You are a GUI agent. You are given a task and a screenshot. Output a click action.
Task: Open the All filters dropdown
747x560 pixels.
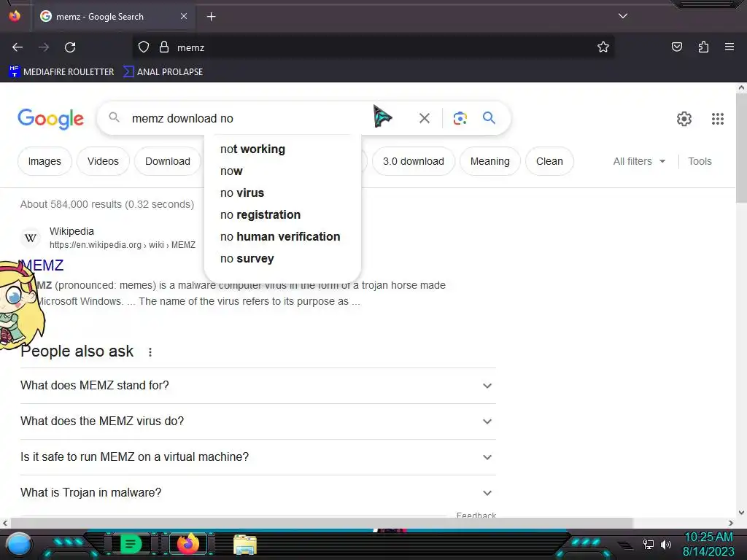click(x=639, y=161)
